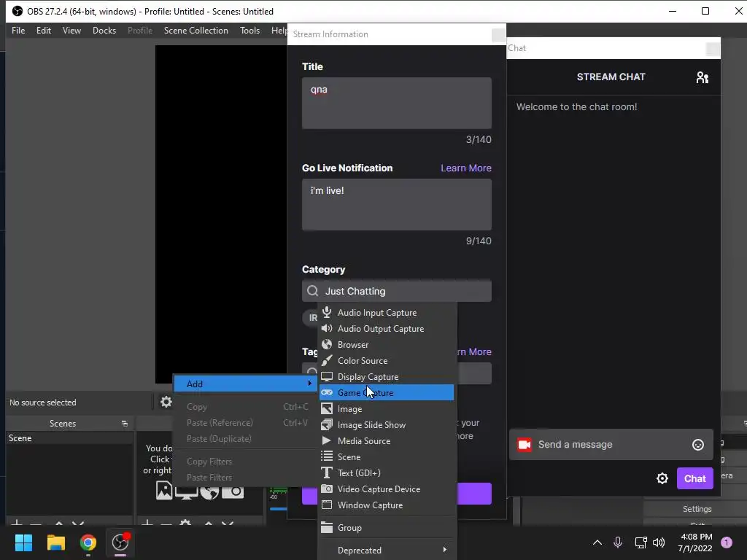Image resolution: width=747 pixels, height=560 pixels.
Task: Select the Scene list icon in menu
Action: click(327, 456)
